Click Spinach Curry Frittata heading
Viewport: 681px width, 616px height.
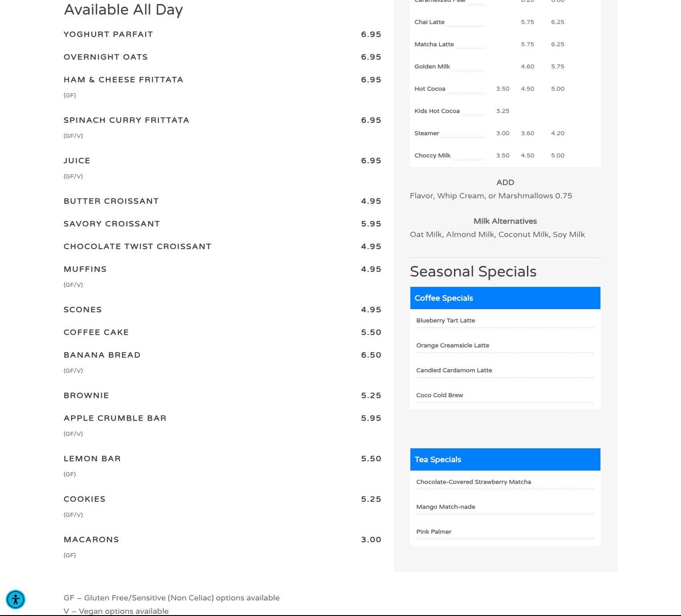[x=126, y=121]
